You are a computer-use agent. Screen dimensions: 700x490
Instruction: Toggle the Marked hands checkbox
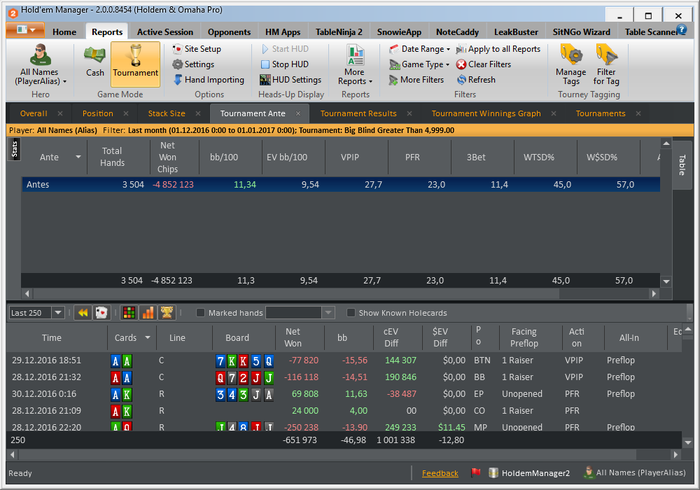pos(200,313)
